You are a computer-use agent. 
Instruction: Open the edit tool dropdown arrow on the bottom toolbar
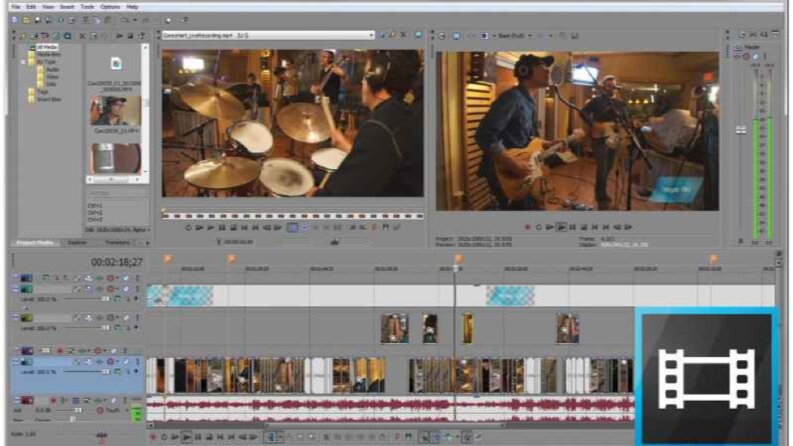pos(280,437)
